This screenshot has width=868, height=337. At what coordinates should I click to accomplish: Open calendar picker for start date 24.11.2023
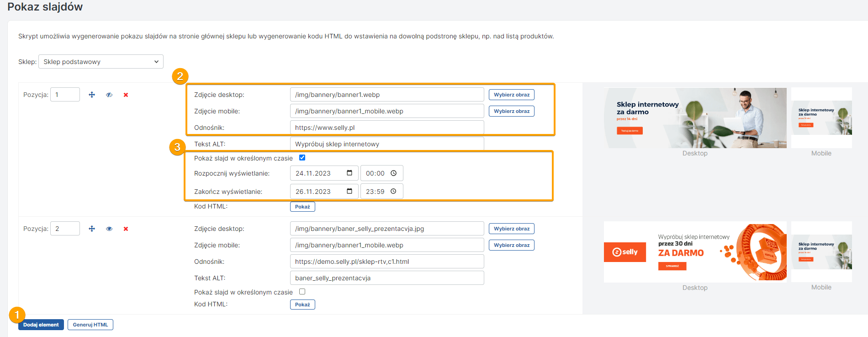point(349,173)
